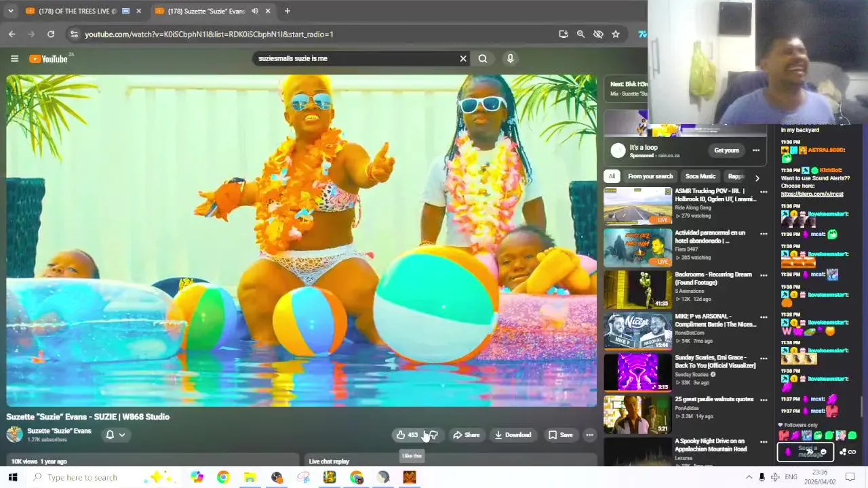Bookmark this page with the star
Screen dimensions: 868x488
click(x=616, y=34)
